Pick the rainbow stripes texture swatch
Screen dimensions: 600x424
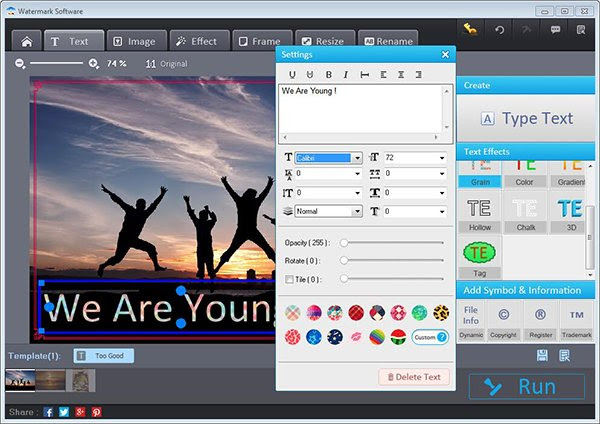point(377,337)
